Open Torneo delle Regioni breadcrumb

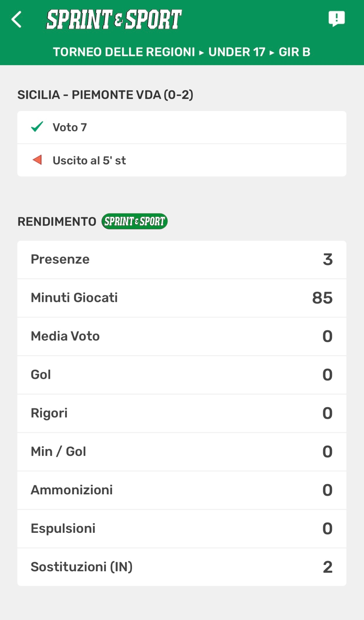pos(124,52)
